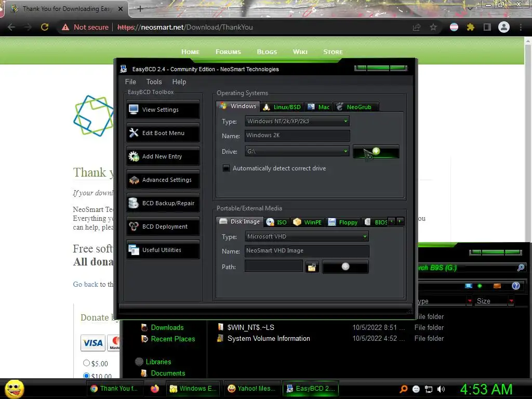Toggle the browser side panel icon
The width and height of the screenshot is (532, 399).
487,27
